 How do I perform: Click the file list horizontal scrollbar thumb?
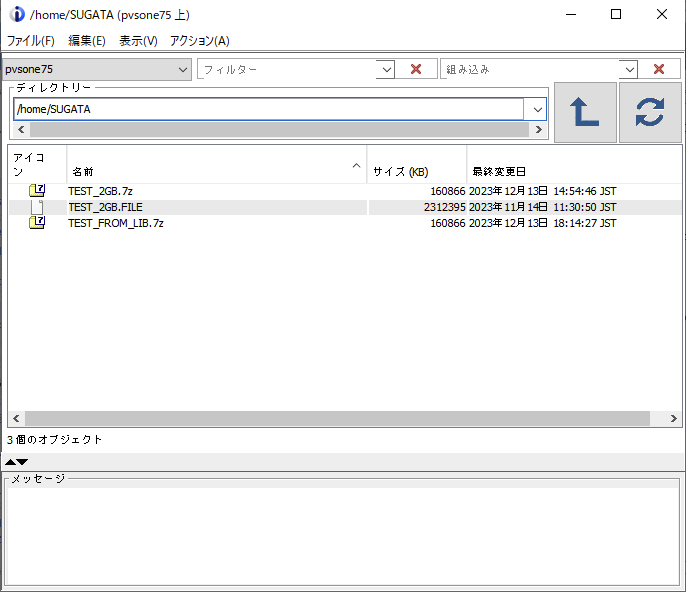pos(337,418)
